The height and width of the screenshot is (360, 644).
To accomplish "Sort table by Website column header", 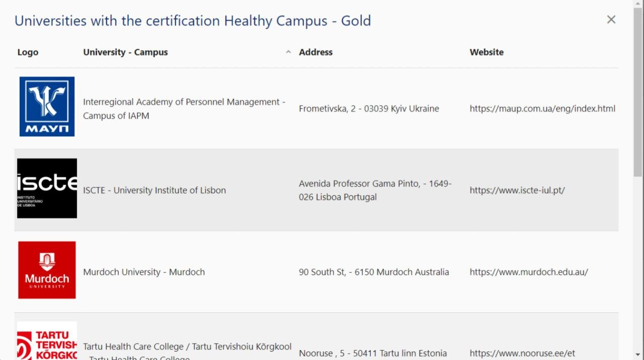I will click(486, 52).
